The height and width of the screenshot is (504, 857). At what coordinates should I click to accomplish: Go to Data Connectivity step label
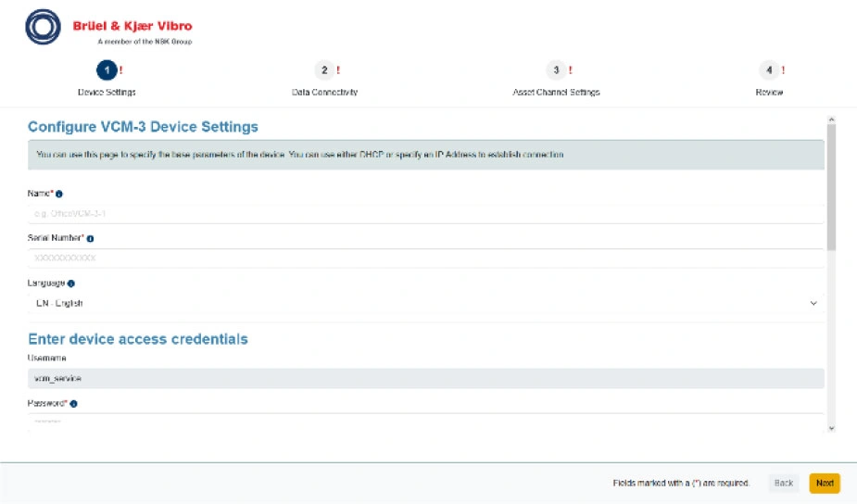tap(324, 93)
